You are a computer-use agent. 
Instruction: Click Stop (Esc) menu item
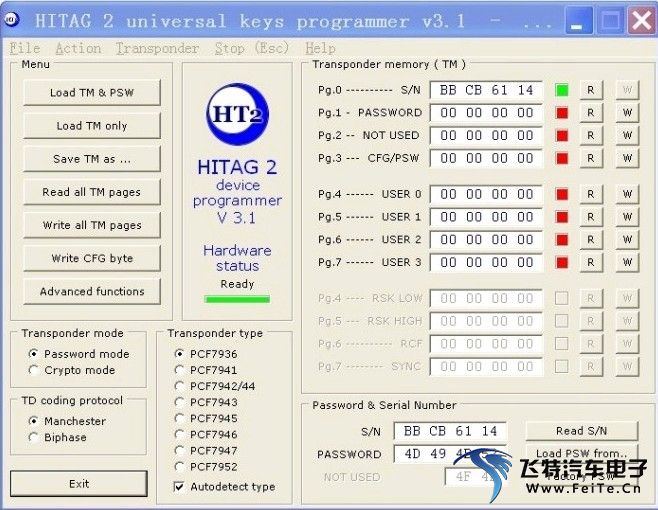pyautogui.click(x=252, y=48)
